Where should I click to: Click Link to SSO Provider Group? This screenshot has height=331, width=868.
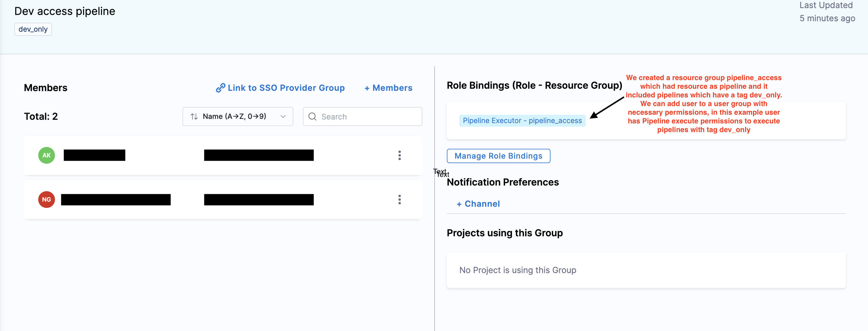click(x=286, y=88)
